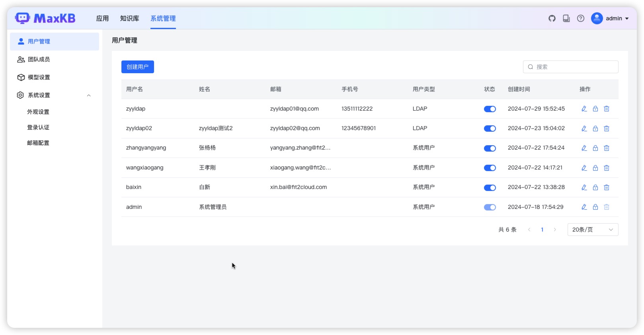The image size is (644, 335).
Task: Collapse the 系统设置 section chevron
Action: (x=89, y=95)
